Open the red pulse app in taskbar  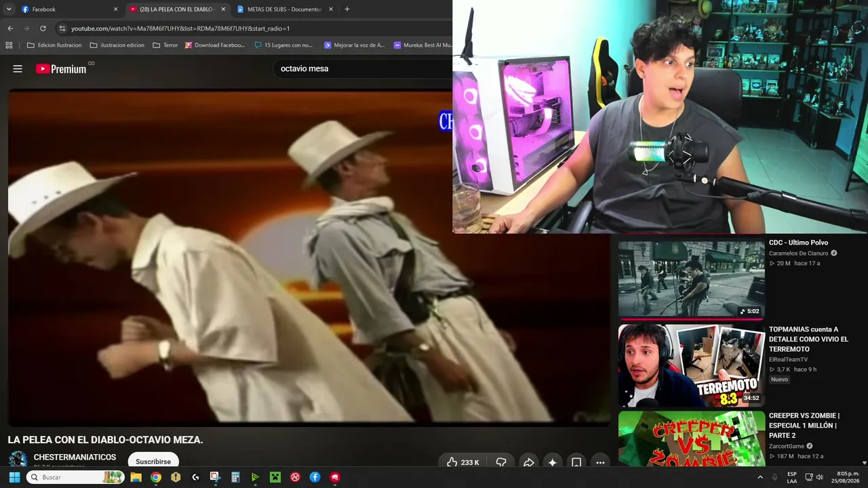(x=295, y=477)
